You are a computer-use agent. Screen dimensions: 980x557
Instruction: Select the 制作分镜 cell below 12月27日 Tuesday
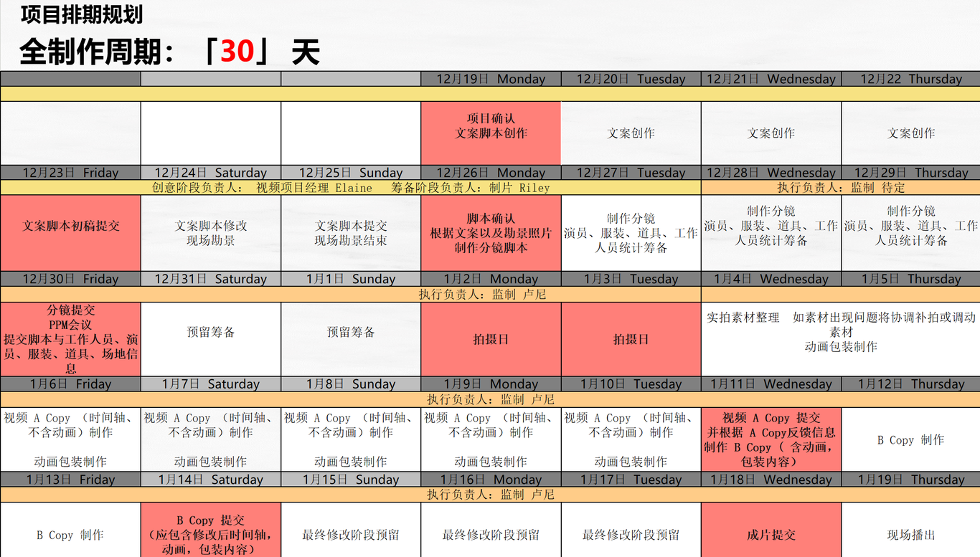(x=631, y=234)
